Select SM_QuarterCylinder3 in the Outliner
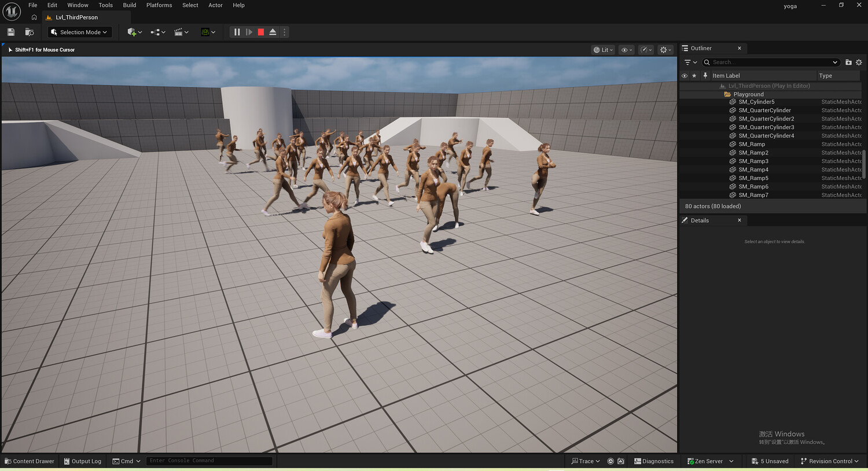 766,127
